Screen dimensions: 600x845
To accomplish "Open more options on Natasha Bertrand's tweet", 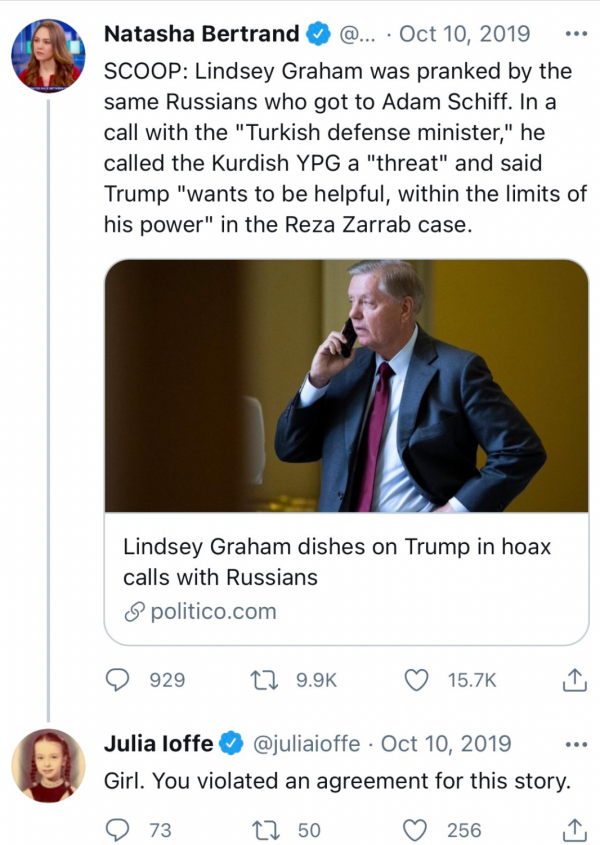I will [576, 34].
